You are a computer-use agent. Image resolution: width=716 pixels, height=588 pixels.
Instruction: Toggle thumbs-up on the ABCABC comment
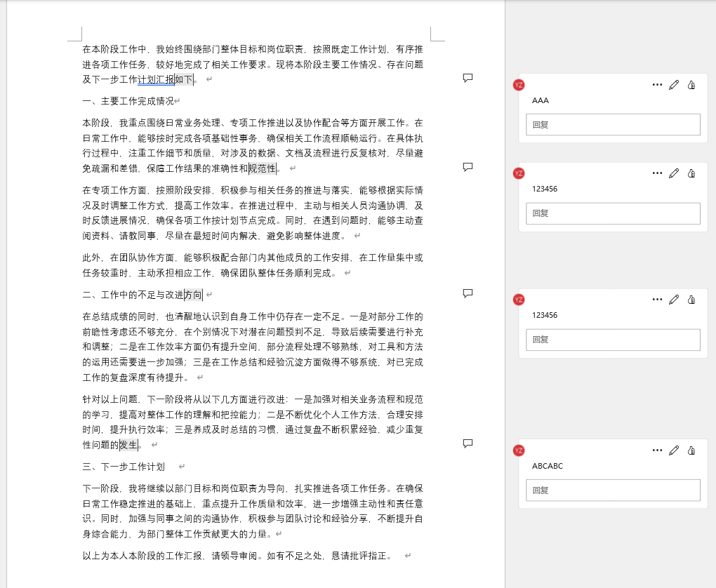point(691,450)
